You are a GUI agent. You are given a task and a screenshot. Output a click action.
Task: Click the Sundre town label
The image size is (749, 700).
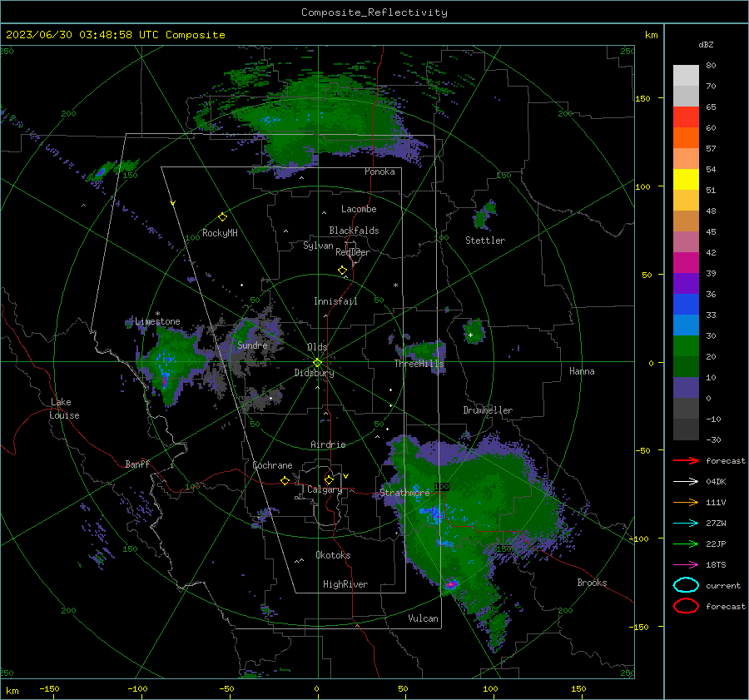pos(252,345)
